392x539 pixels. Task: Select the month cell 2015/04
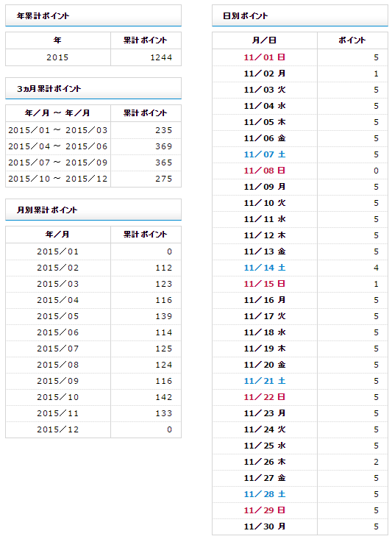click(58, 300)
